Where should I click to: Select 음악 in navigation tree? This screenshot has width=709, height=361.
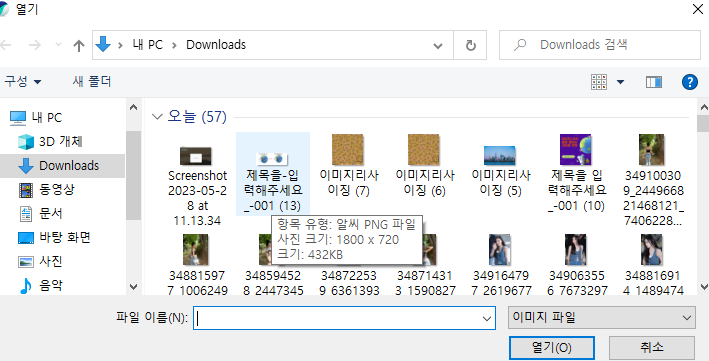(x=51, y=285)
